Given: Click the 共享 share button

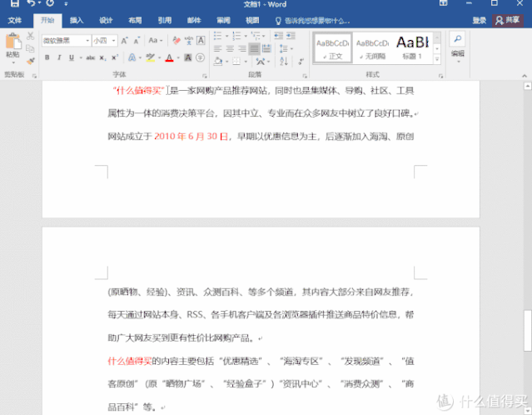Looking at the screenshot, I should coord(508,21).
